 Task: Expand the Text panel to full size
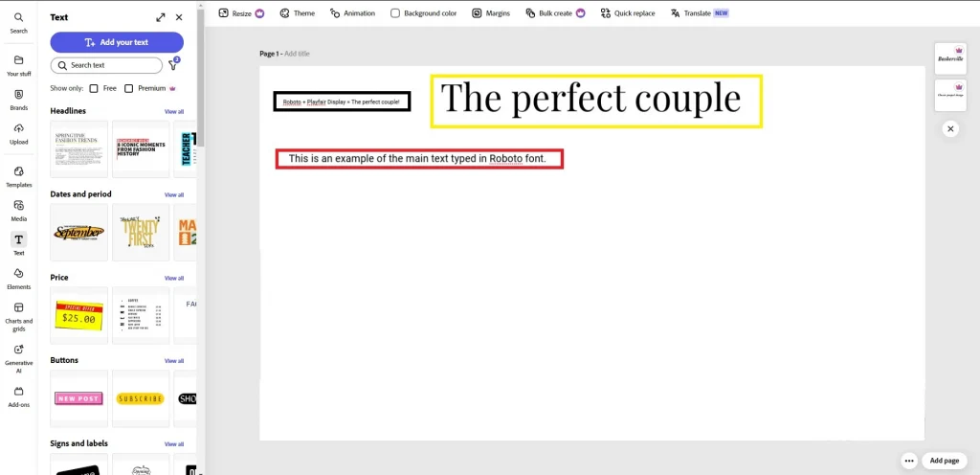coord(161,17)
